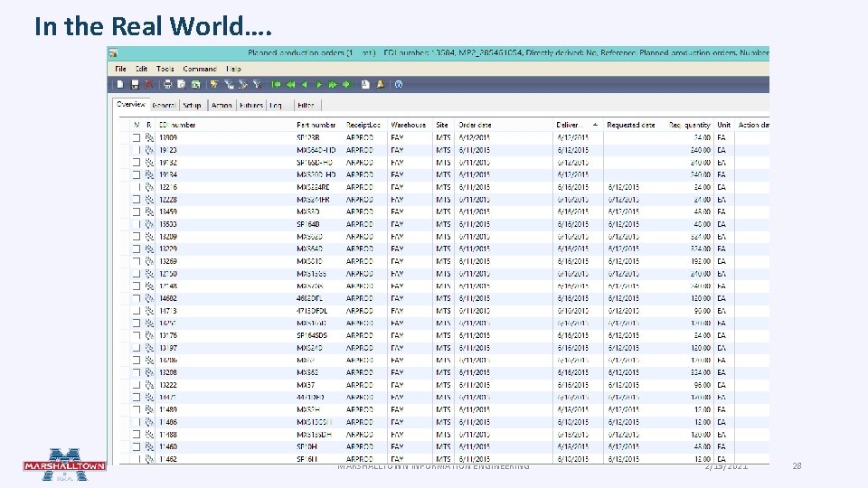
Task: Tick the mark checkbox for row 13459
Action: point(137,211)
